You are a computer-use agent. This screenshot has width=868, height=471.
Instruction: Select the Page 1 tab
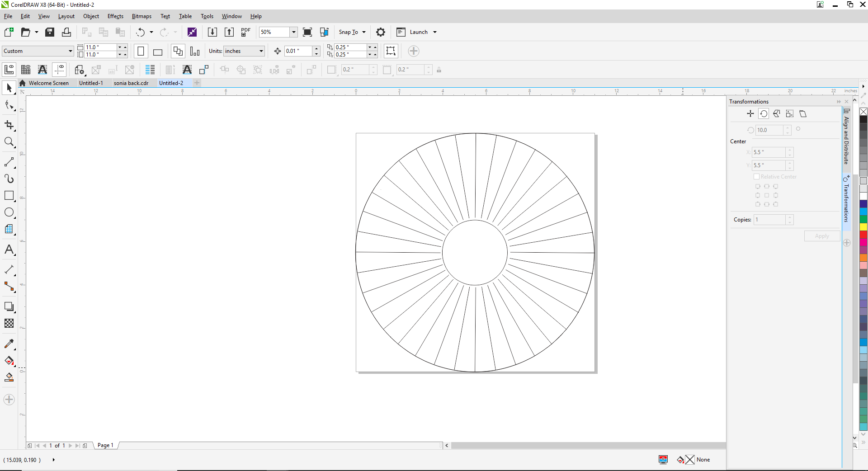click(x=105, y=445)
